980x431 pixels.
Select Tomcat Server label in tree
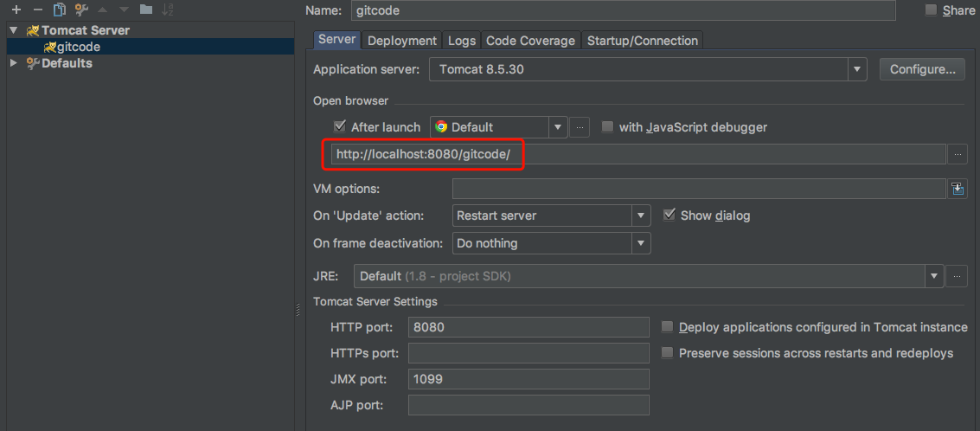point(86,30)
